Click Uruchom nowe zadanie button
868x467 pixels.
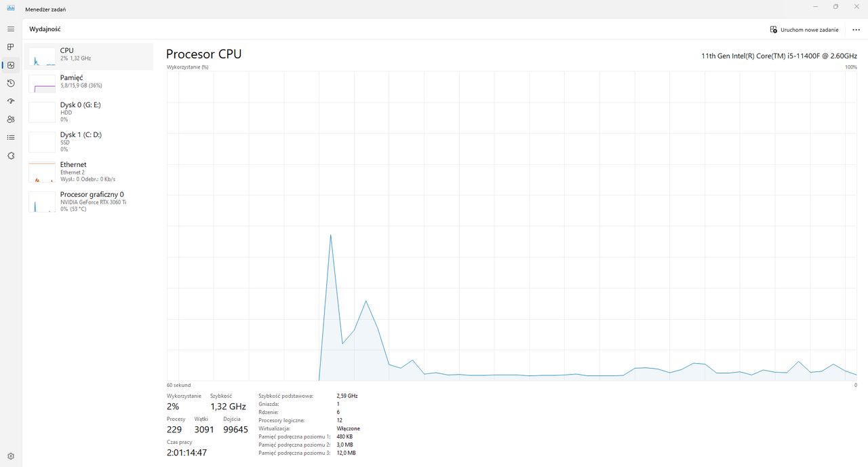(804, 30)
